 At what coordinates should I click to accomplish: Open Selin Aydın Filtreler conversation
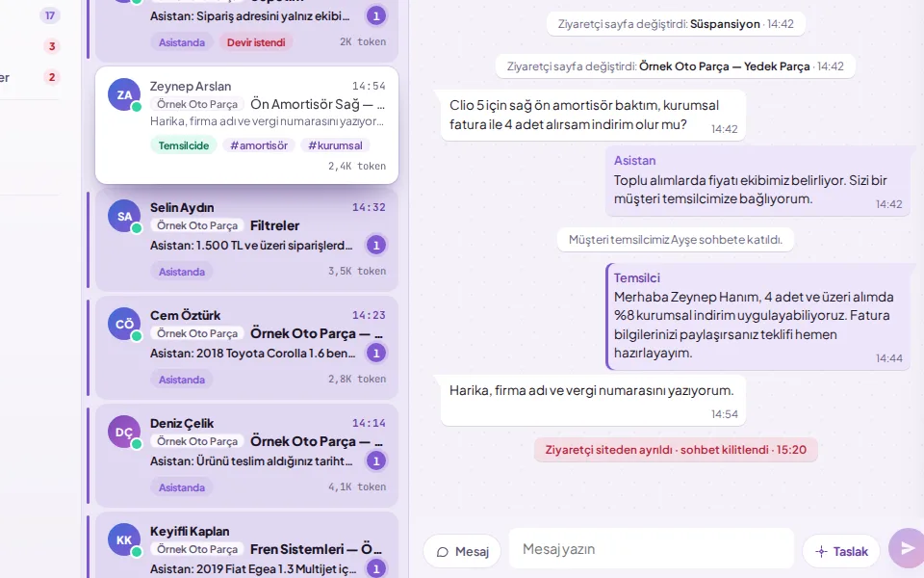point(247,240)
